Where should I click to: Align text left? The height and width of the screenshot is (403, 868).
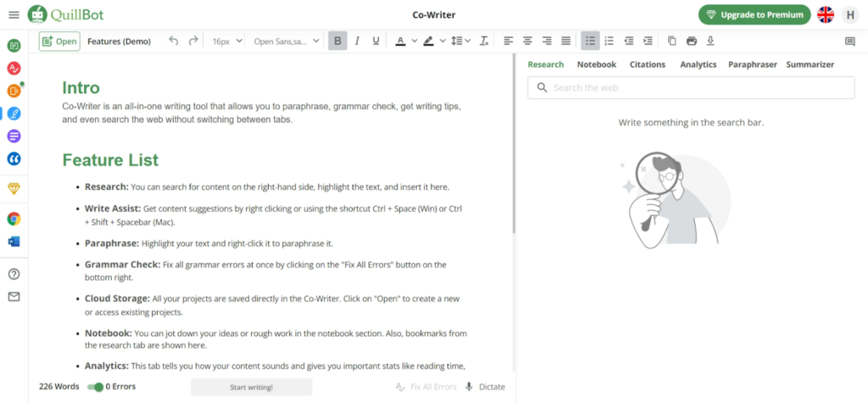pos(509,41)
